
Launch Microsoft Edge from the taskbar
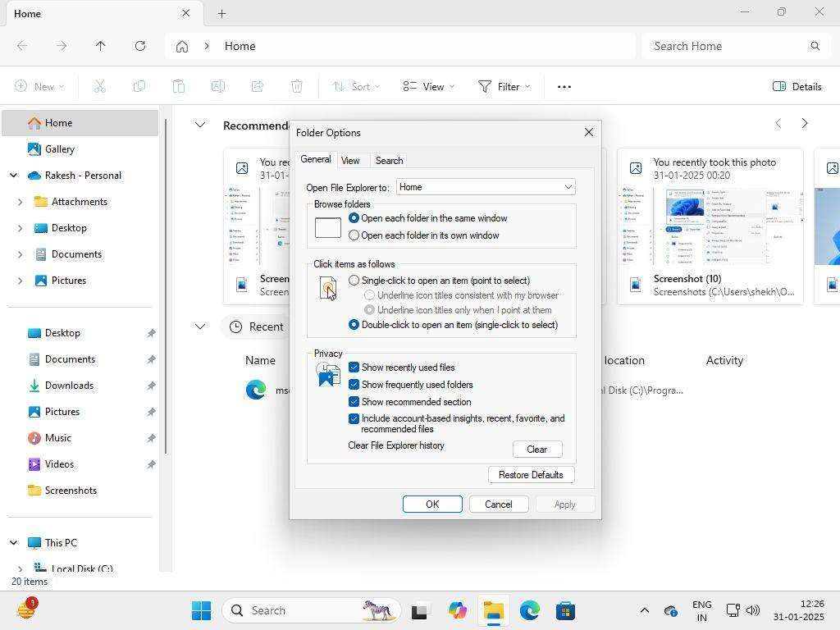coord(528,610)
